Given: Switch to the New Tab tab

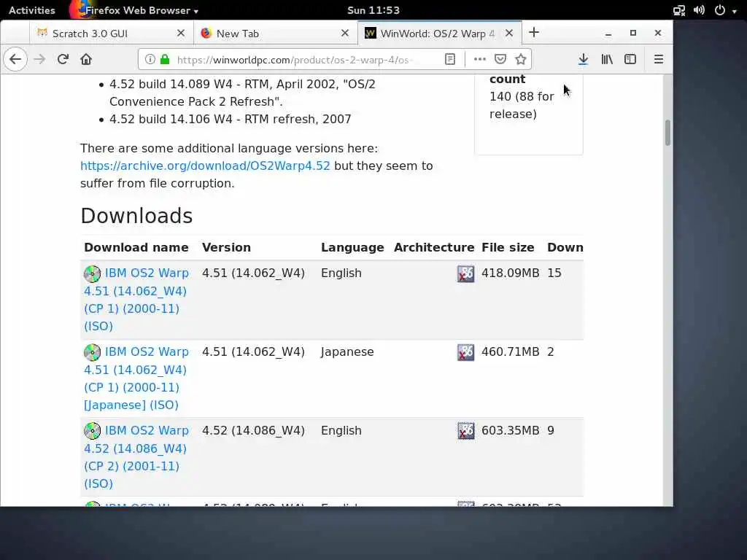Looking at the screenshot, I should tap(275, 34).
